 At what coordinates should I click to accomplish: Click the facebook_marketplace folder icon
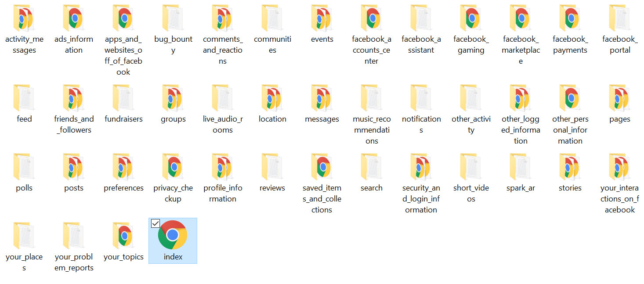pos(521,18)
